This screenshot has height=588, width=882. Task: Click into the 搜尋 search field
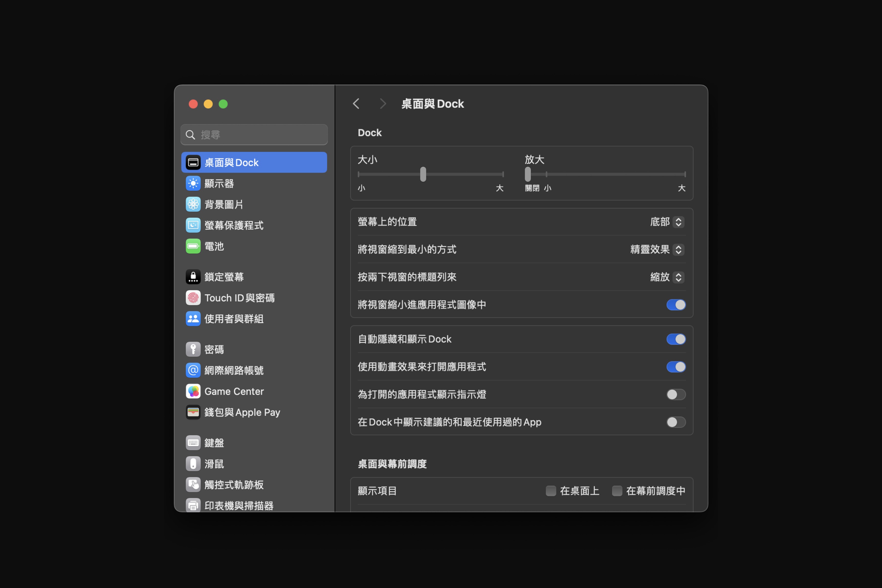(259, 135)
